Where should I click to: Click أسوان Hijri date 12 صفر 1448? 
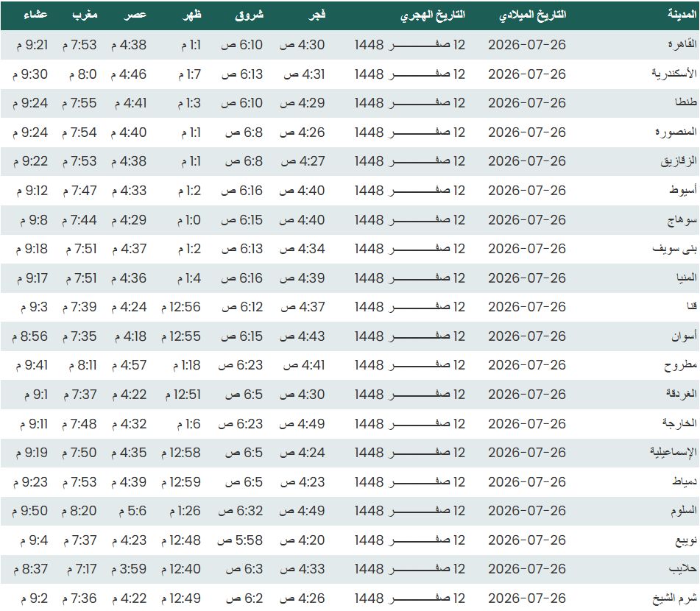click(x=410, y=336)
